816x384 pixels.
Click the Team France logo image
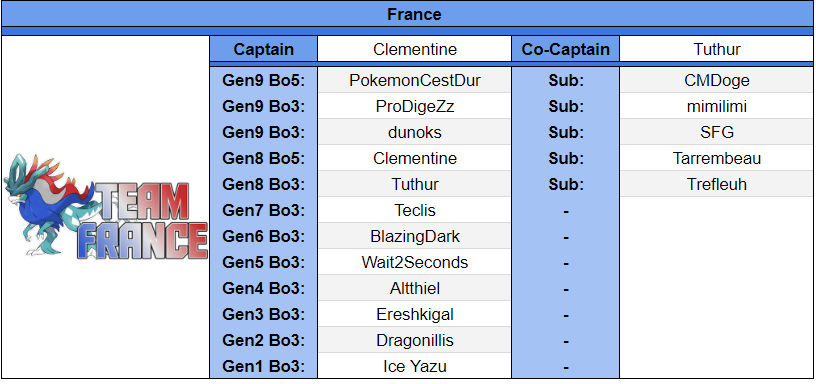click(x=106, y=206)
